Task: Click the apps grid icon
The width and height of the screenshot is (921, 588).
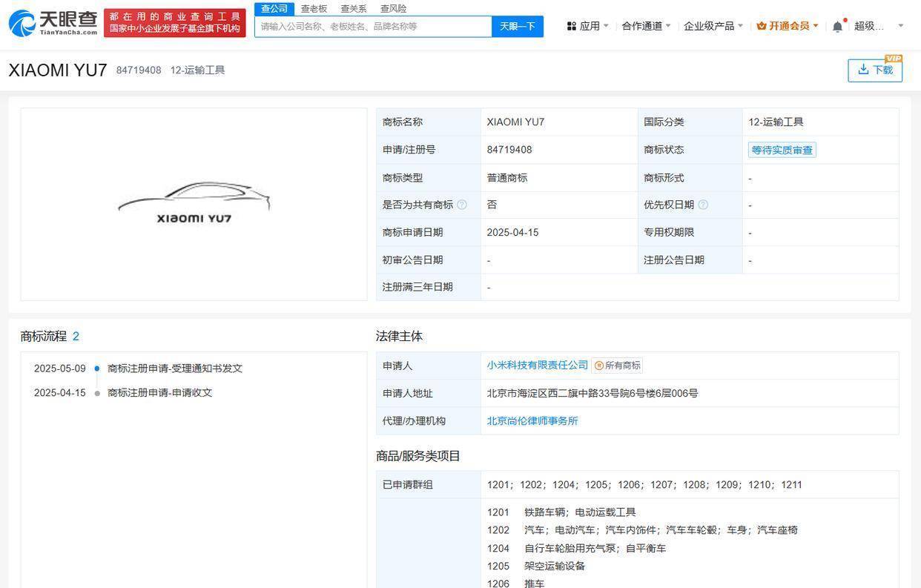Action: (x=572, y=26)
